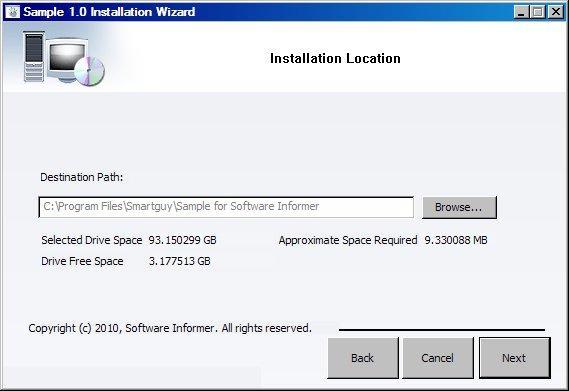Go to the Next step
Screen dimensions: 569x391
pyautogui.click(x=515, y=358)
